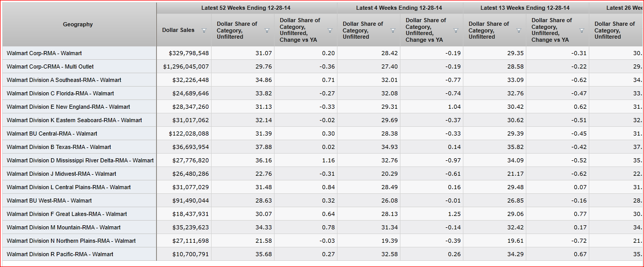Click the Latest 13 Weeks Ending header
Viewport: 644px width, 267px height.
click(525, 8)
